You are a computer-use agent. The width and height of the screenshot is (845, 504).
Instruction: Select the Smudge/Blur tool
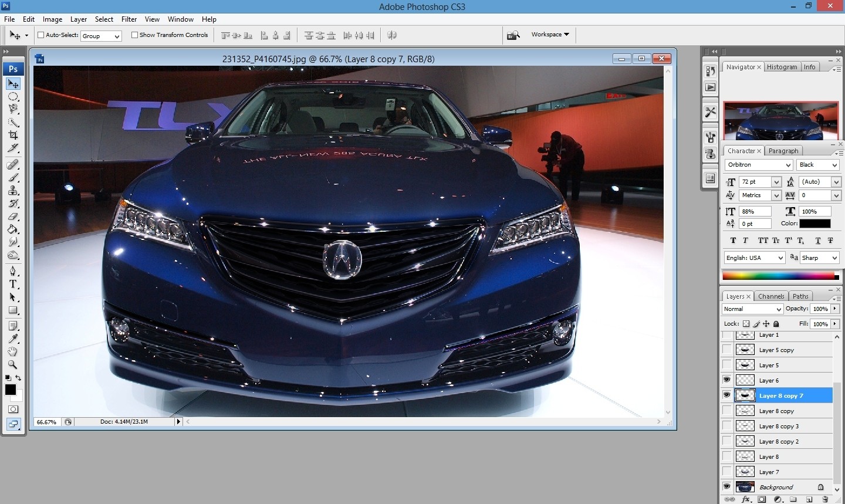click(13, 242)
